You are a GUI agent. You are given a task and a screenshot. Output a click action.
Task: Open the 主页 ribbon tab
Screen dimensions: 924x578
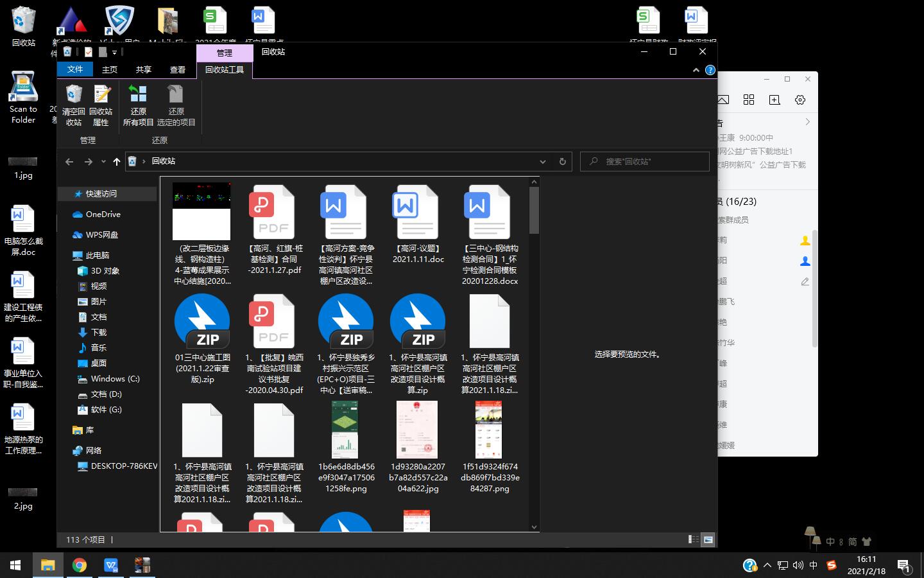coord(109,69)
